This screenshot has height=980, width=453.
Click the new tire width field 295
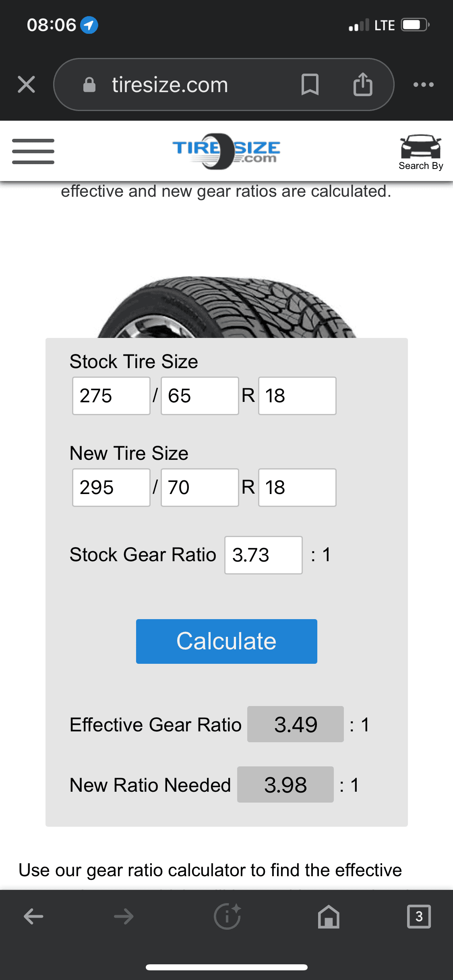[x=111, y=488]
